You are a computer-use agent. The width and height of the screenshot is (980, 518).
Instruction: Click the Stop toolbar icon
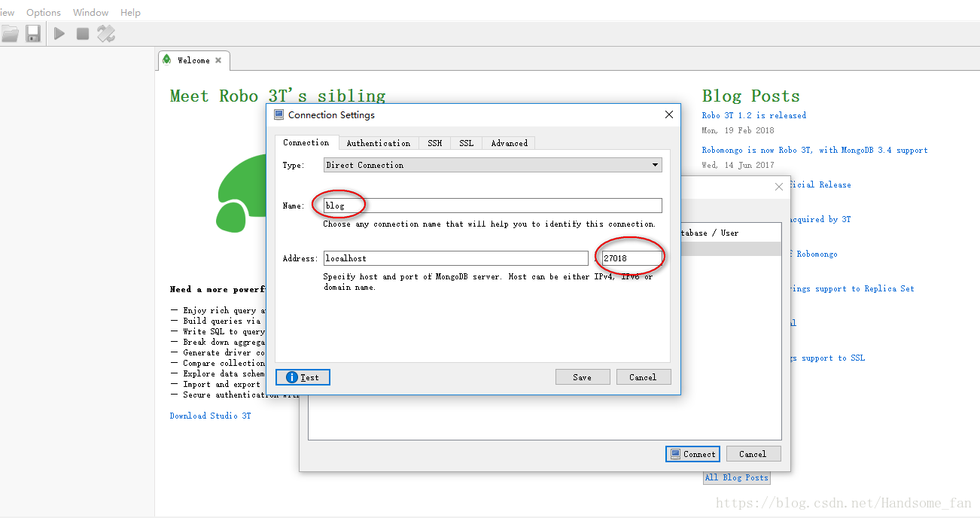83,34
